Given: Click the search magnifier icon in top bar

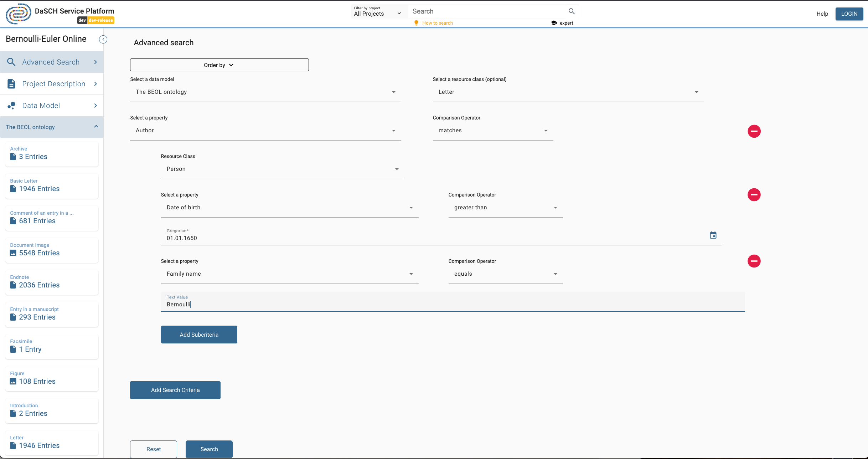Looking at the screenshot, I should pyautogui.click(x=572, y=11).
